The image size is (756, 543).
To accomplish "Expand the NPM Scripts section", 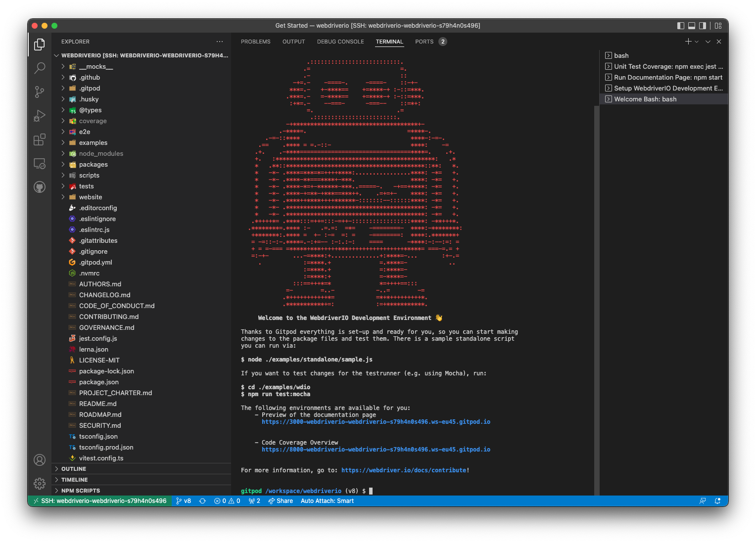I will (142, 491).
